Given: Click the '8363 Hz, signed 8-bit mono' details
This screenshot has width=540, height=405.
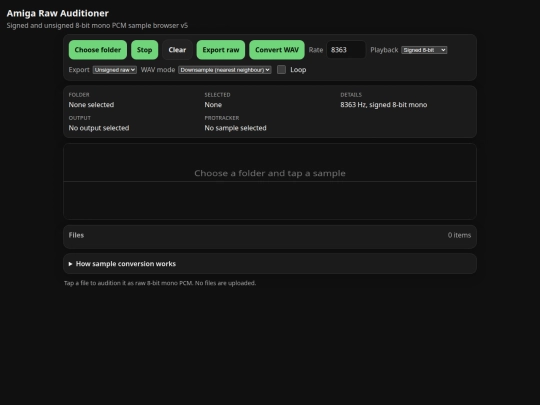Looking at the screenshot, I should [x=384, y=105].
